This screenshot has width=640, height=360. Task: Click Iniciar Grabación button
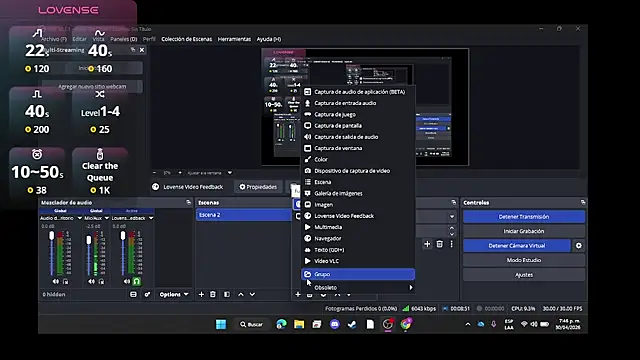point(524,231)
